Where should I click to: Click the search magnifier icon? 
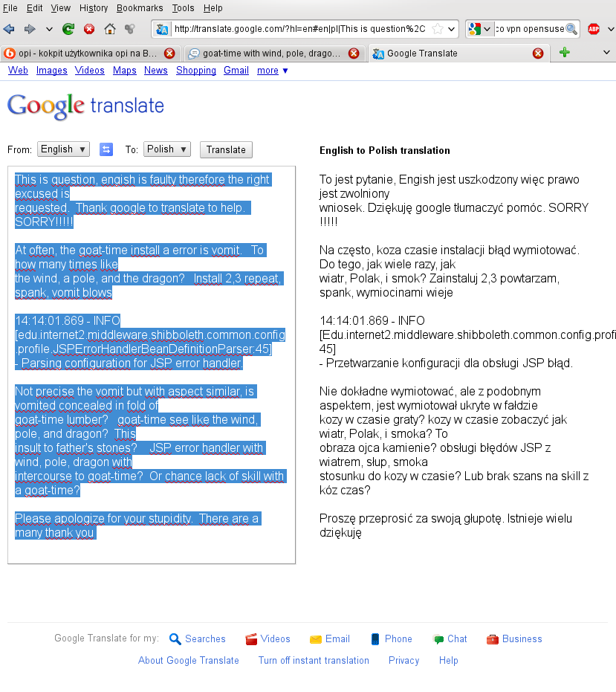point(571,29)
